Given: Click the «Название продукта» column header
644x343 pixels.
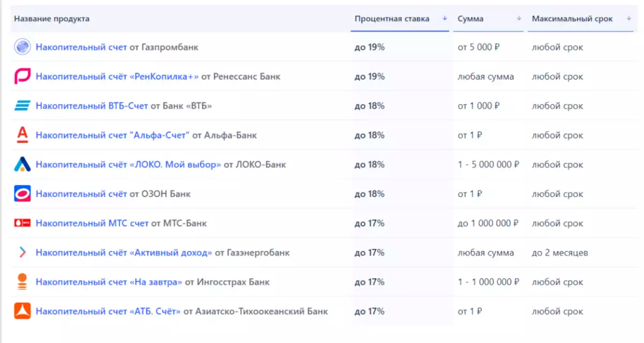Looking at the screenshot, I should [x=52, y=19].
